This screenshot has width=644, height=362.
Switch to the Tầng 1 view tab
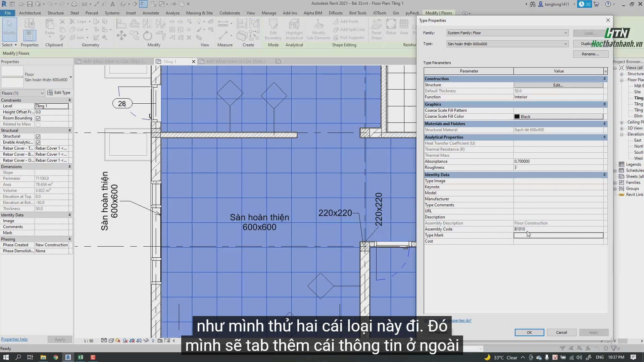170,62
